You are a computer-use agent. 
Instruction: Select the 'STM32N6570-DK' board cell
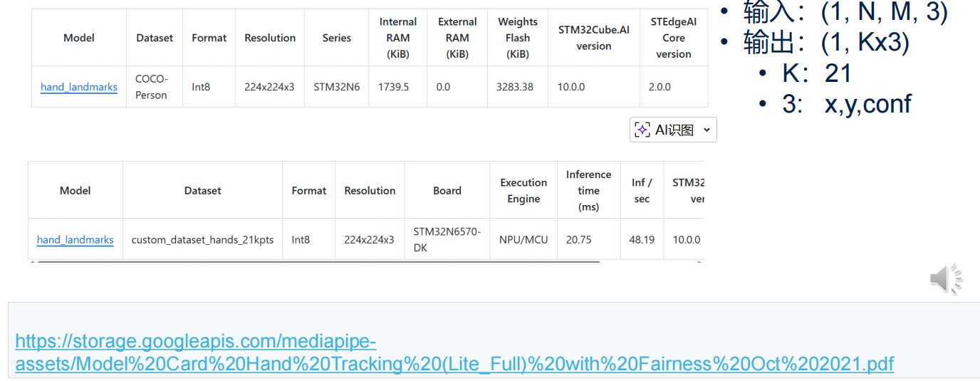(447, 240)
